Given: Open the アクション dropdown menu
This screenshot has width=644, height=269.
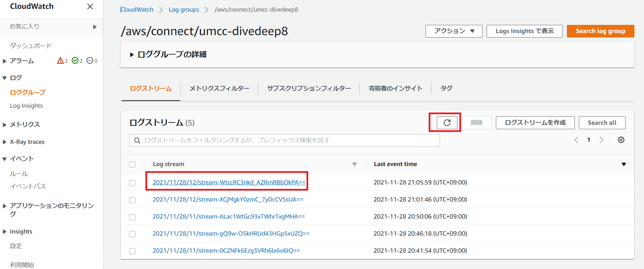Looking at the screenshot, I should coord(454,31).
